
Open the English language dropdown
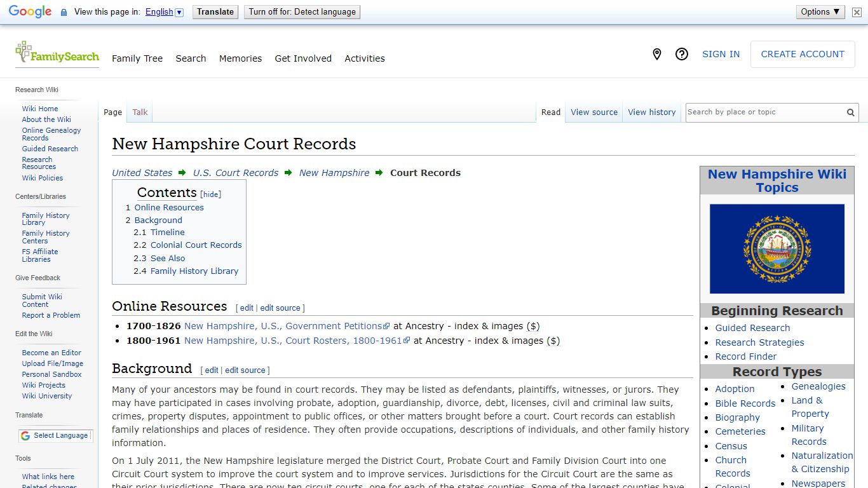pos(164,12)
